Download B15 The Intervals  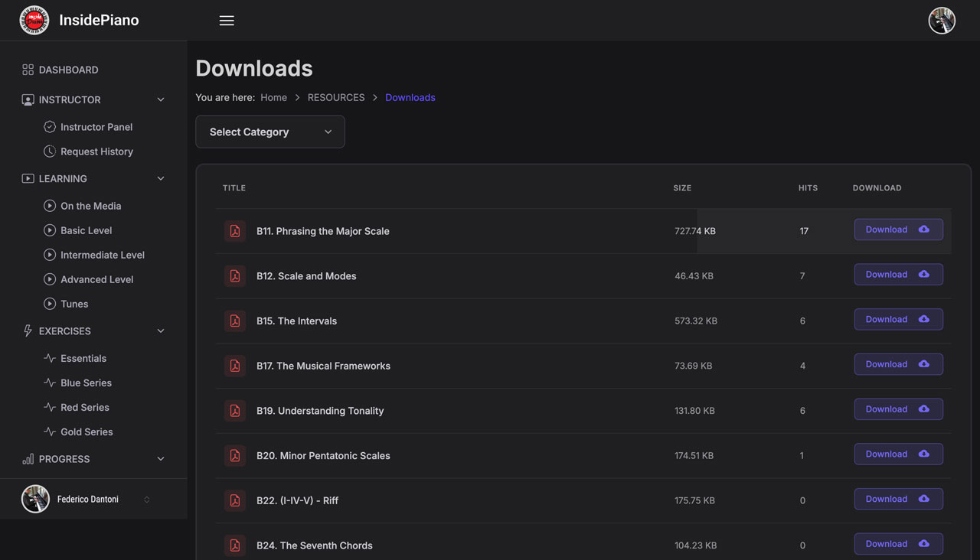coord(899,320)
